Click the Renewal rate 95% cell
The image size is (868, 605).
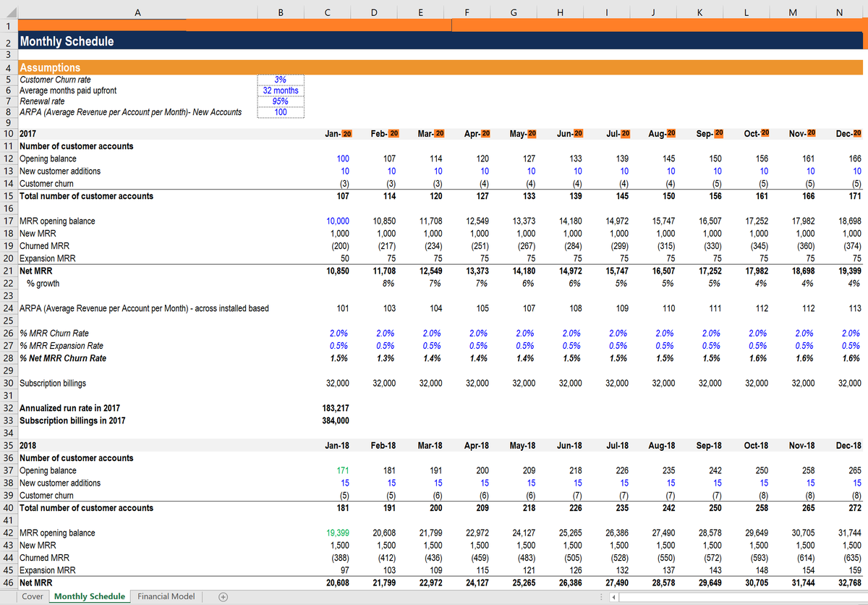(281, 101)
